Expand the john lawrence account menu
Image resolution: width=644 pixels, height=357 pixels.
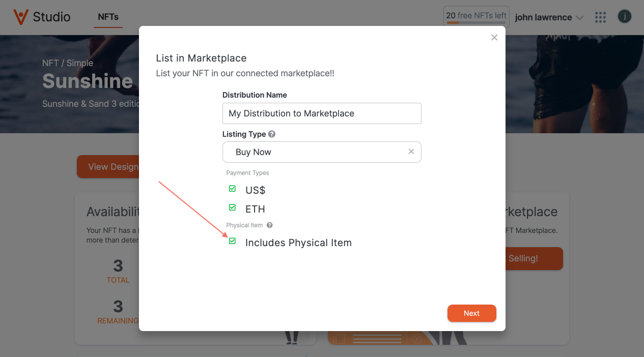click(549, 17)
